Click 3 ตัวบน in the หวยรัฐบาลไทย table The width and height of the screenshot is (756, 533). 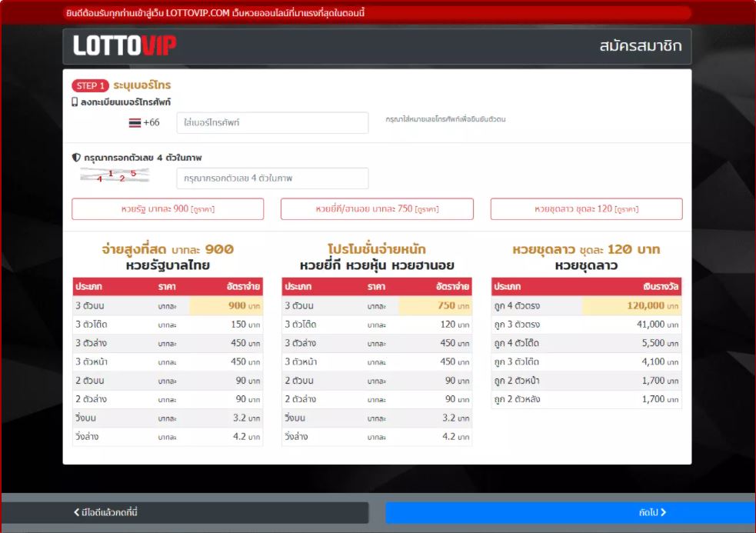90,306
